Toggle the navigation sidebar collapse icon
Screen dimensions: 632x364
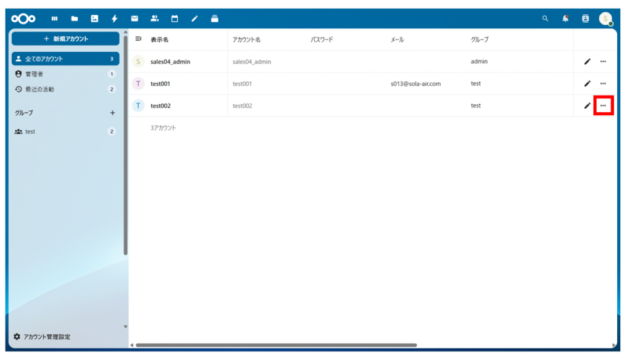pyautogui.click(x=139, y=39)
